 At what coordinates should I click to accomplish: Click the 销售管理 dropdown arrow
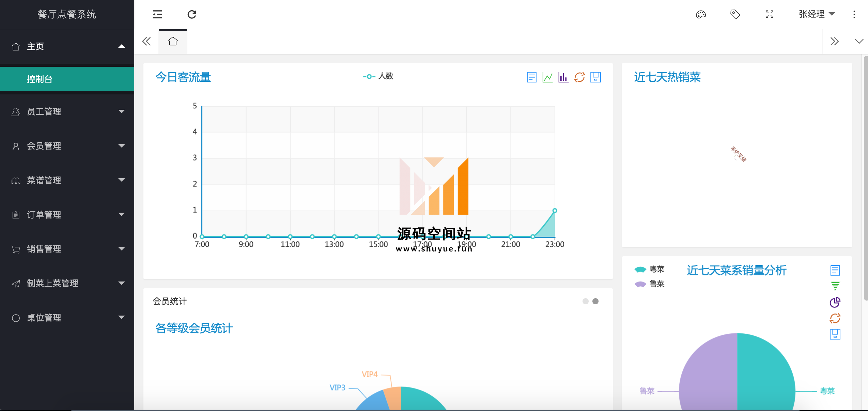click(x=121, y=249)
